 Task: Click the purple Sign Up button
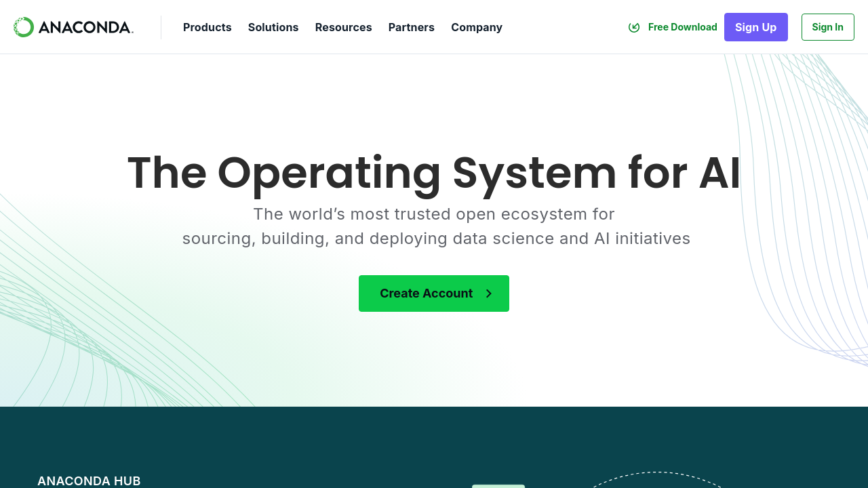[x=756, y=27]
